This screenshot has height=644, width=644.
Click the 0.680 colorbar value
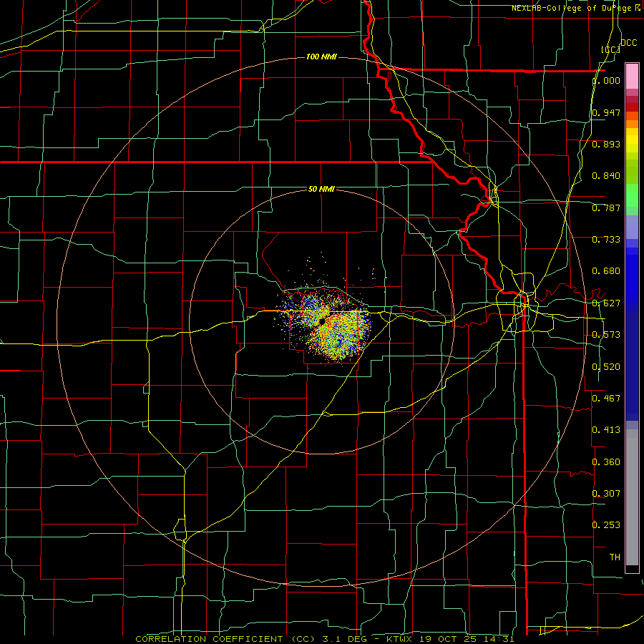coord(606,271)
